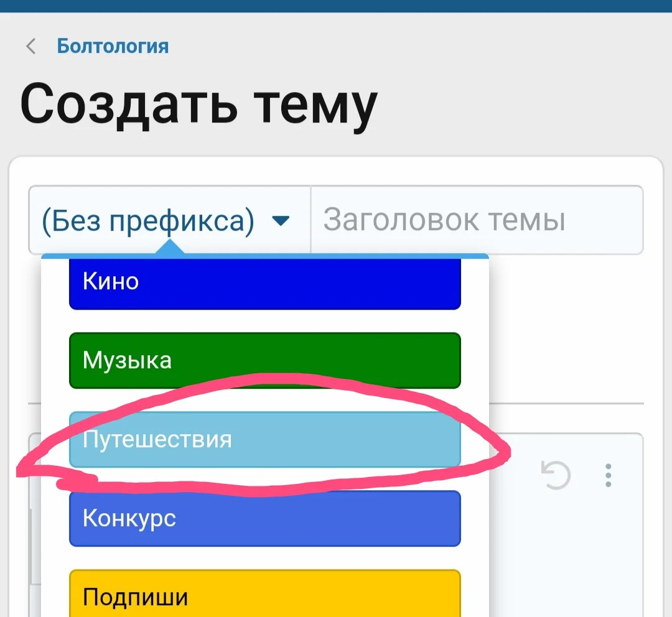672x617 pixels.
Task: Tap the teal header bar at top
Action: point(336,6)
